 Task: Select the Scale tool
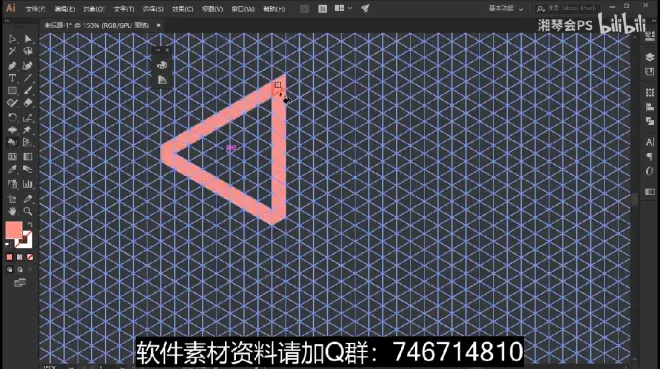pyautogui.click(x=28, y=117)
